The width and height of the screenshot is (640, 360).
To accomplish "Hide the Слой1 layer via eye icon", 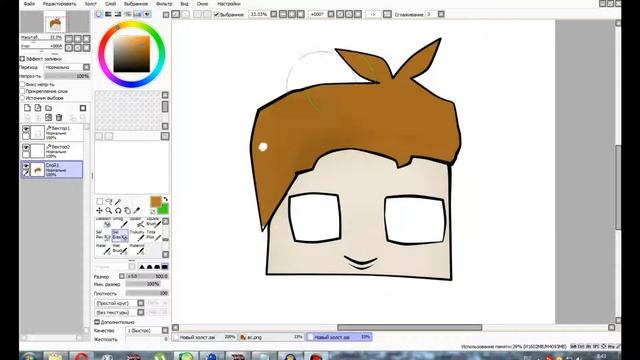I will (26, 166).
